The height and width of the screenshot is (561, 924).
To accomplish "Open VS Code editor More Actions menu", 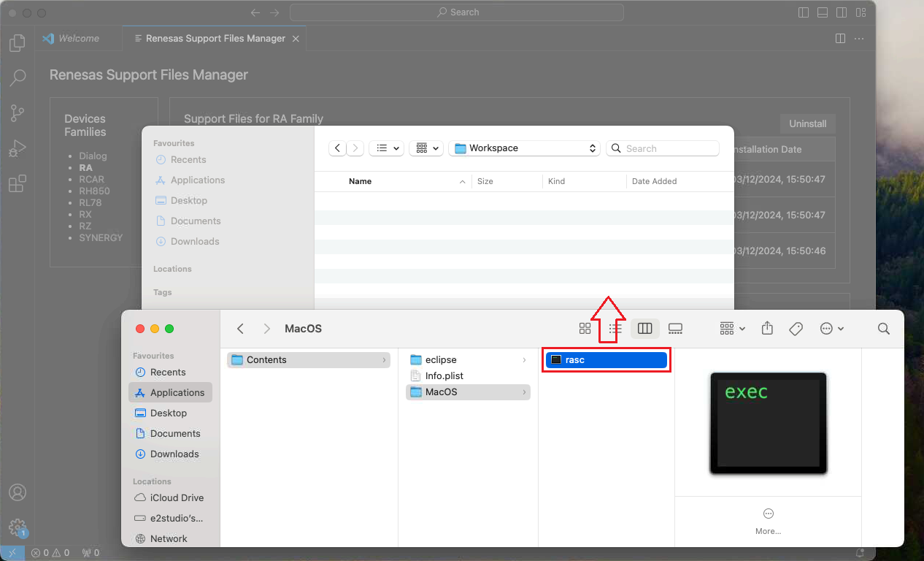I will pyautogui.click(x=859, y=39).
